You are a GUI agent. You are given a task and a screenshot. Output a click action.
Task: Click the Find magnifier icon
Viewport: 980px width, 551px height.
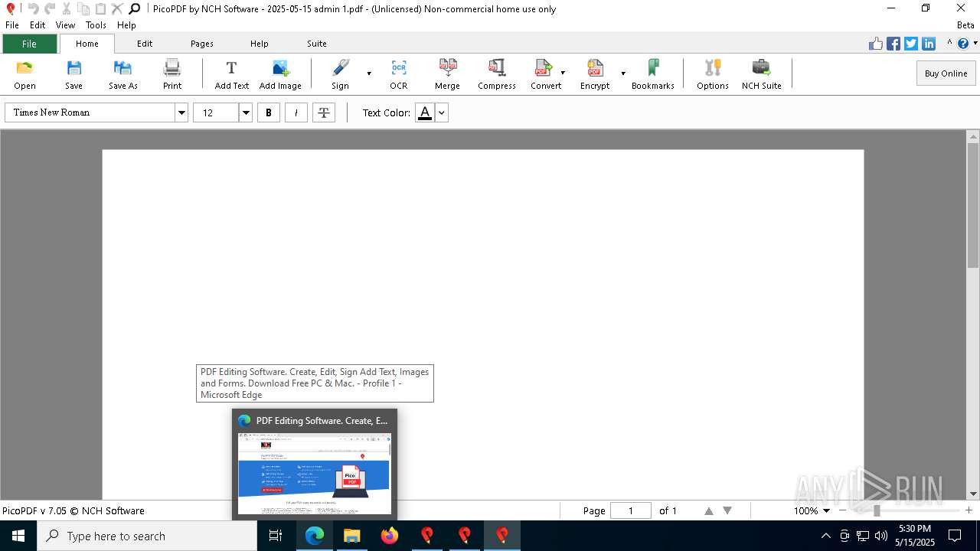[x=134, y=8]
